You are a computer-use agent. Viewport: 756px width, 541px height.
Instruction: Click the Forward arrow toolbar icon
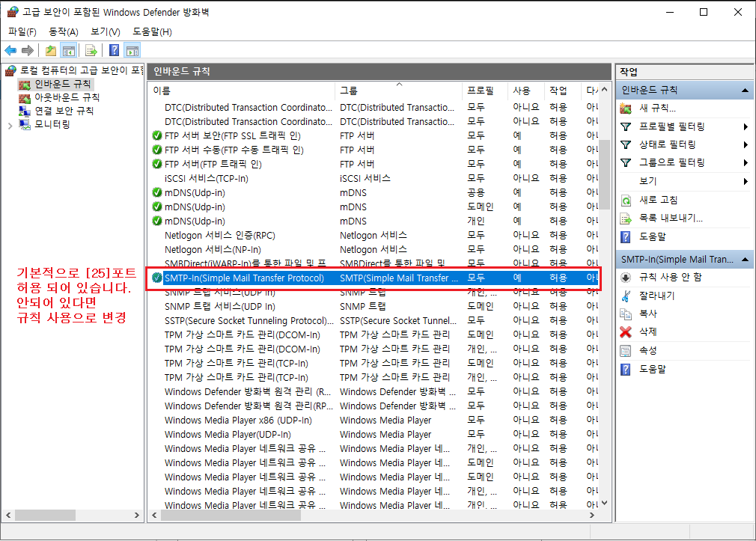(28, 50)
